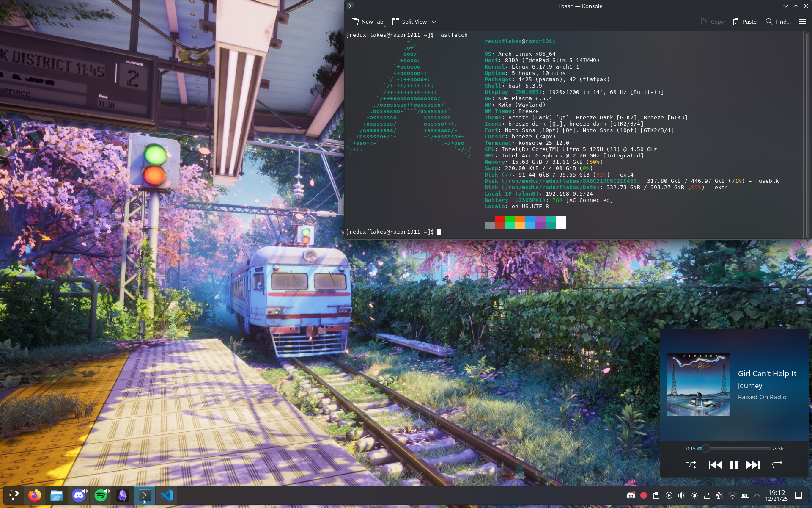
Task: Launch Visual Studio Code from the taskbar
Action: [x=166, y=495]
